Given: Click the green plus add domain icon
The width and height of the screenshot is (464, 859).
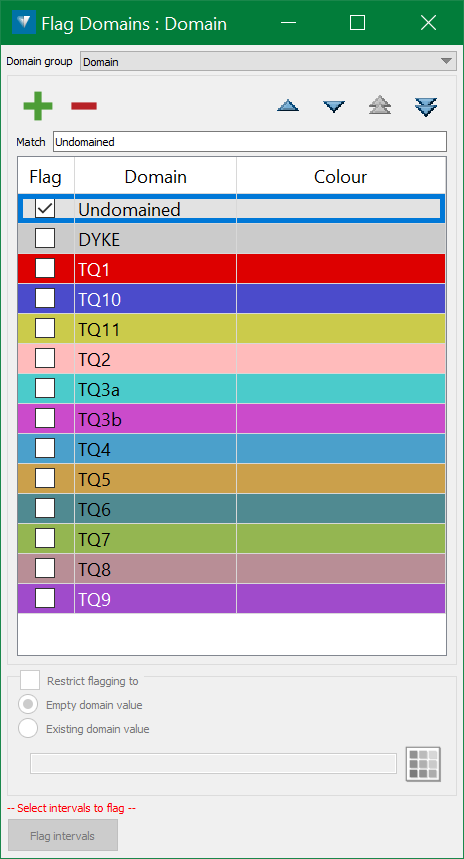Looking at the screenshot, I should click(x=38, y=106).
